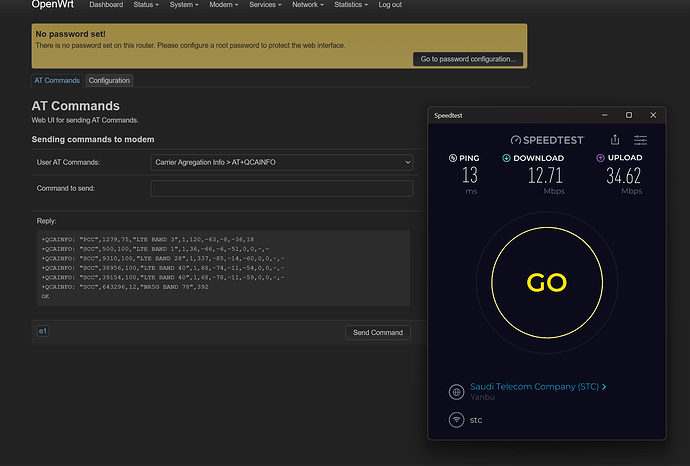The width and height of the screenshot is (690, 466).
Task: Click the LTE BAND 28 reply line
Action: pos(163,259)
